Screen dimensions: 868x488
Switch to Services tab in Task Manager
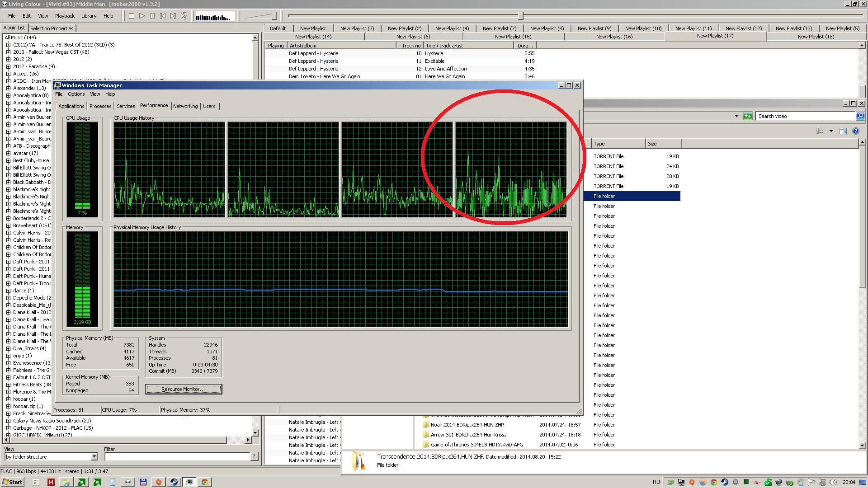(126, 106)
